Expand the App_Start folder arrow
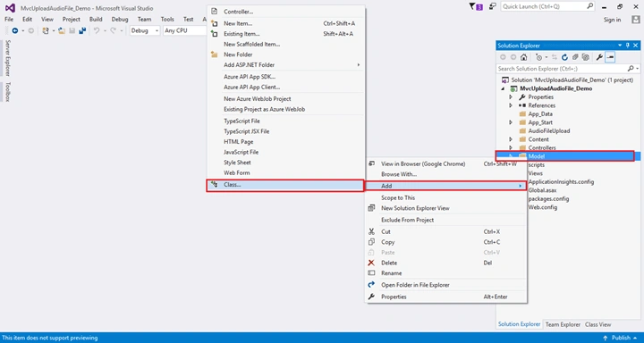The width and height of the screenshot is (644, 343). click(x=511, y=122)
